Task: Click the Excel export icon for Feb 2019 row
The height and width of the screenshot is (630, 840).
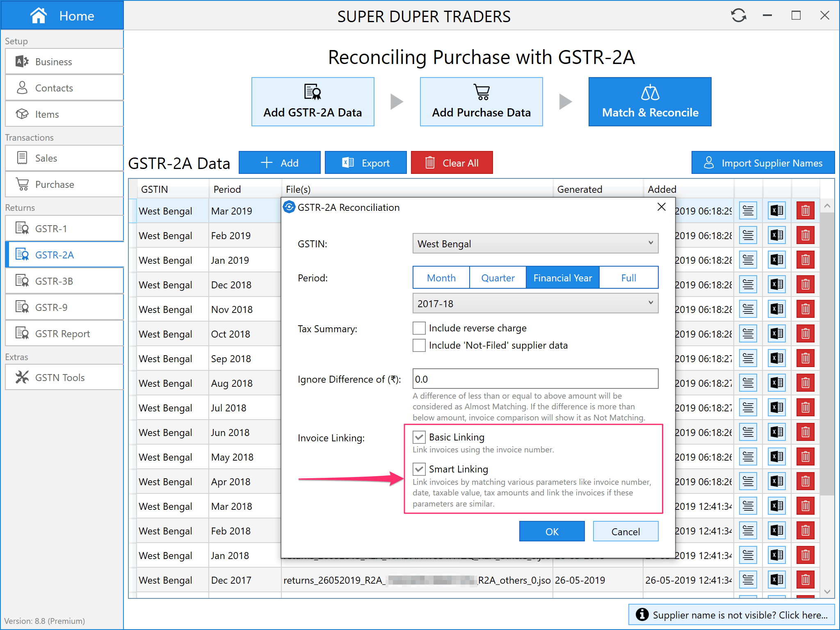Action: point(776,235)
